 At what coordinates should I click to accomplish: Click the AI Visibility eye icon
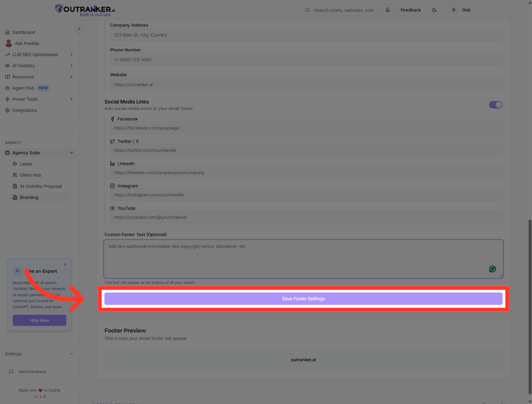click(7, 66)
